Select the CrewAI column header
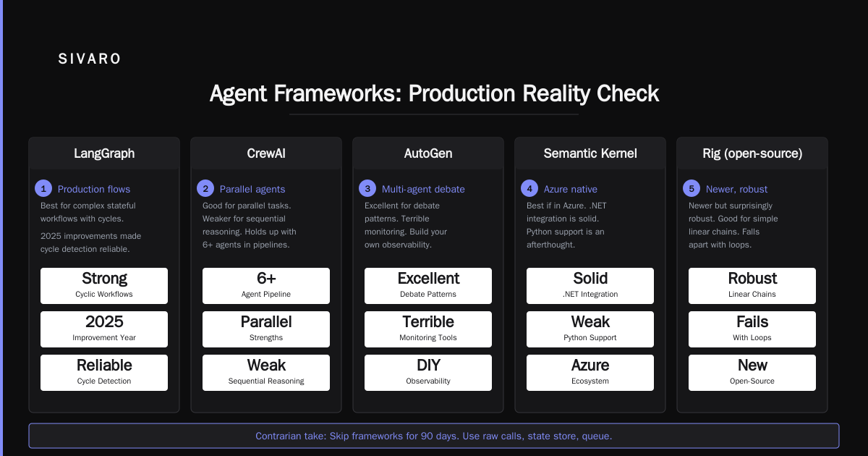 click(266, 153)
